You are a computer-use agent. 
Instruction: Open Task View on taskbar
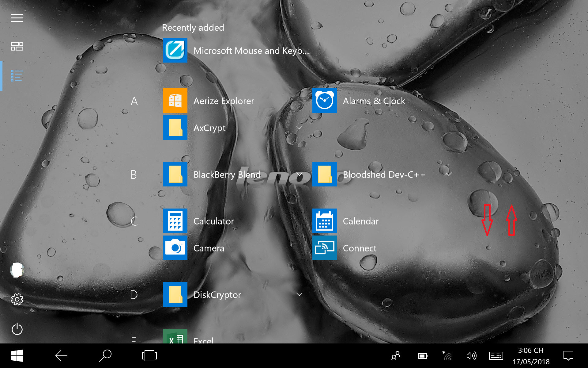149,356
